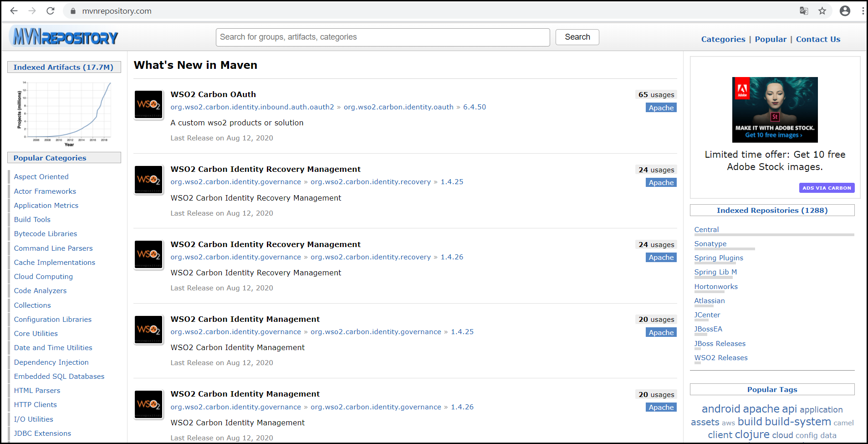
Task: Open Date and Time Utilities category
Action: tap(53, 348)
